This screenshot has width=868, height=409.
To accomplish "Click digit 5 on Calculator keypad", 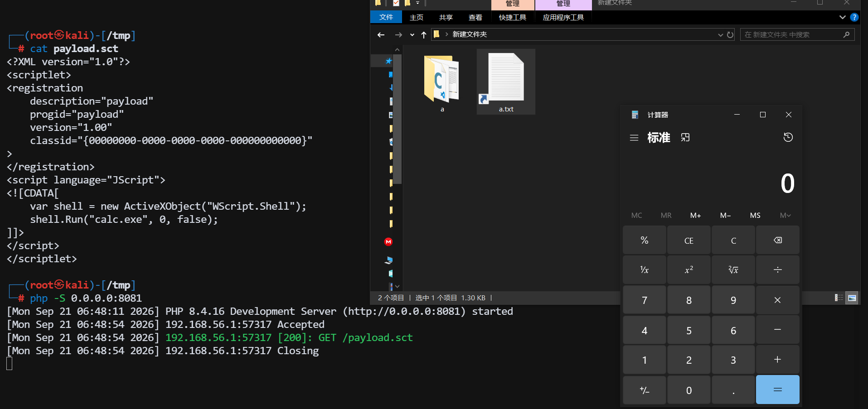I will (689, 330).
